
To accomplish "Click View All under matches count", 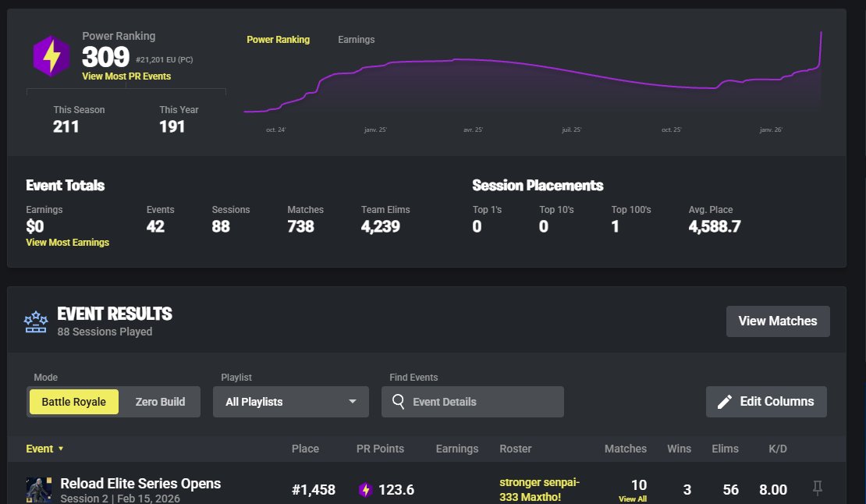I will click(x=633, y=499).
